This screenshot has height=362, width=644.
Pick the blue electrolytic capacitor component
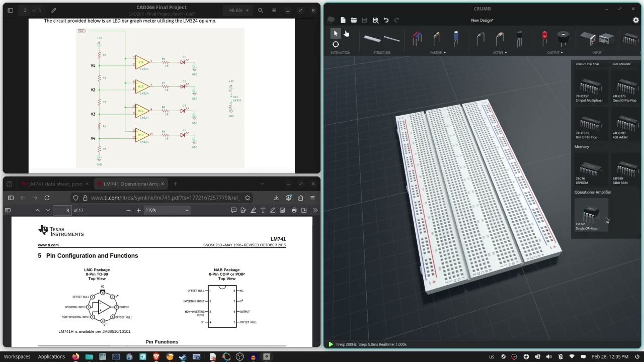click(x=456, y=38)
